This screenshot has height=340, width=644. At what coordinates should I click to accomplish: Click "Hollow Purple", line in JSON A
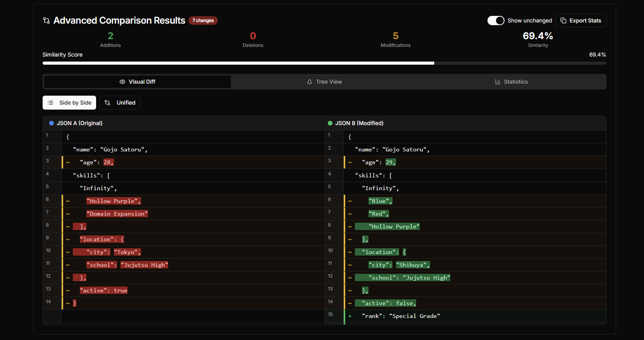pos(193,201)
